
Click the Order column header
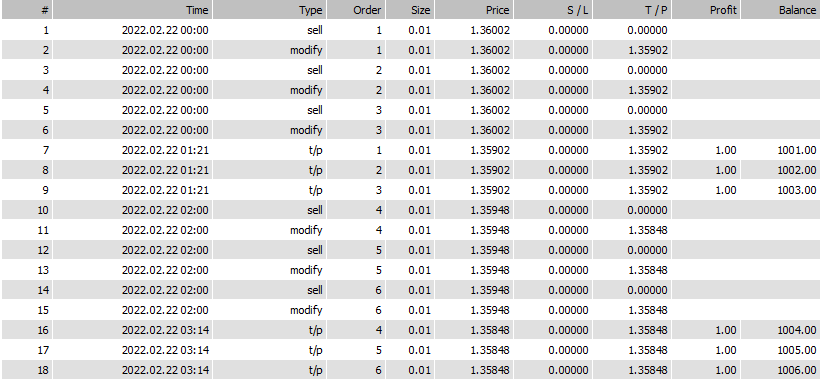pos(356,9)
